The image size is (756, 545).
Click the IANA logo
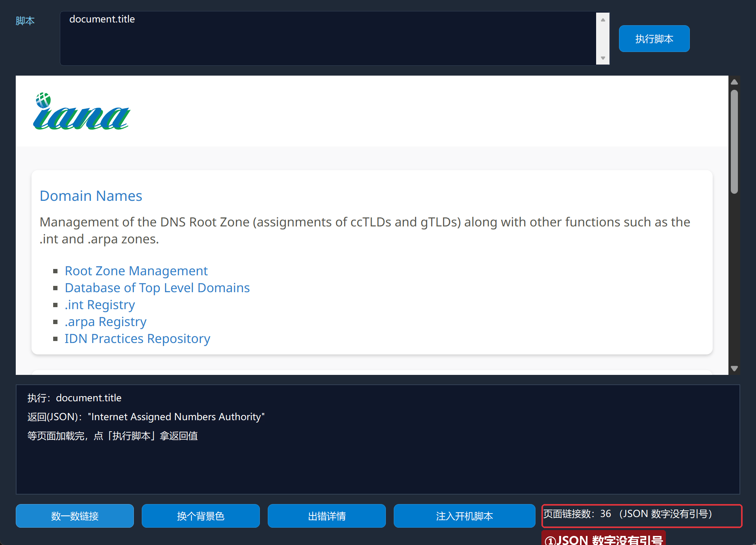click(x=82, y=111)
